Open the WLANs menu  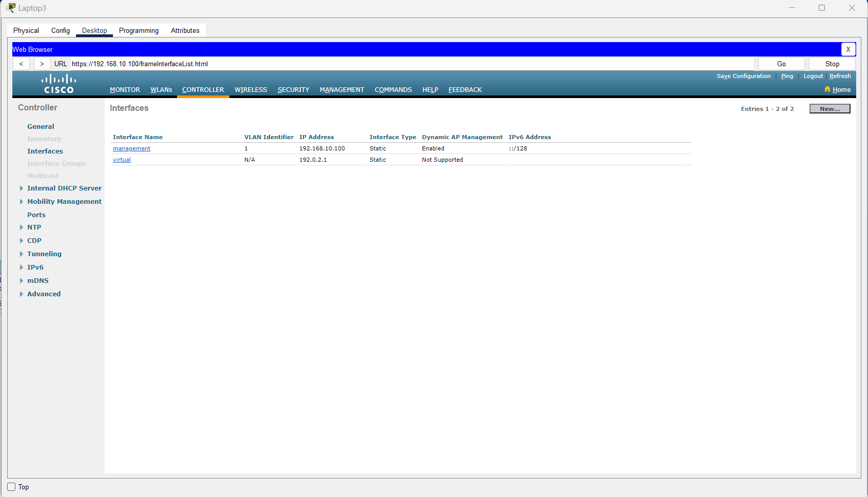161,89
